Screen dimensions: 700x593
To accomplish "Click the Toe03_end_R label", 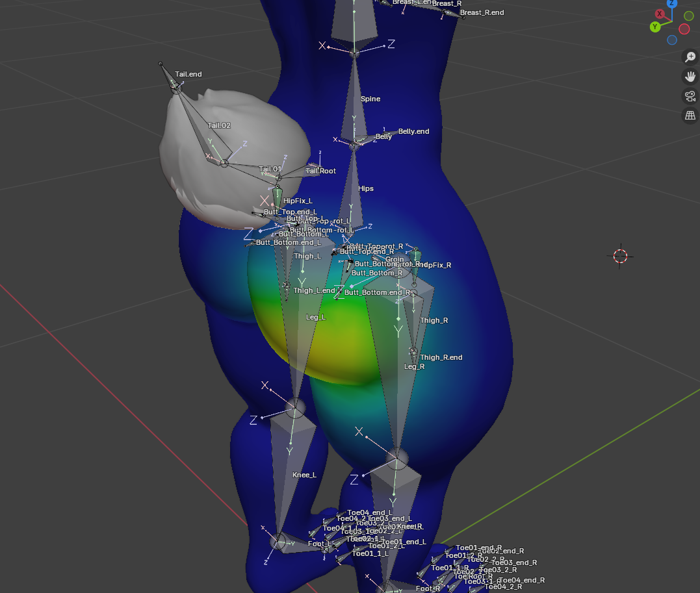I will click(514, 562).
